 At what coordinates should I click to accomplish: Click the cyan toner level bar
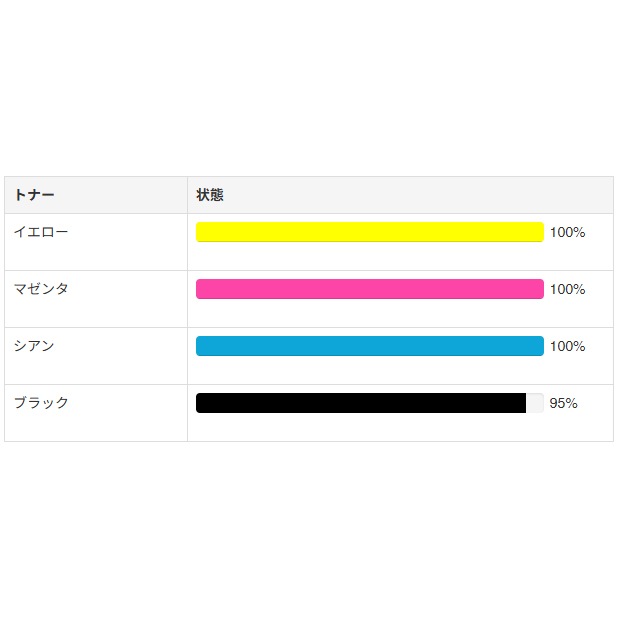[x=369, y=346]
